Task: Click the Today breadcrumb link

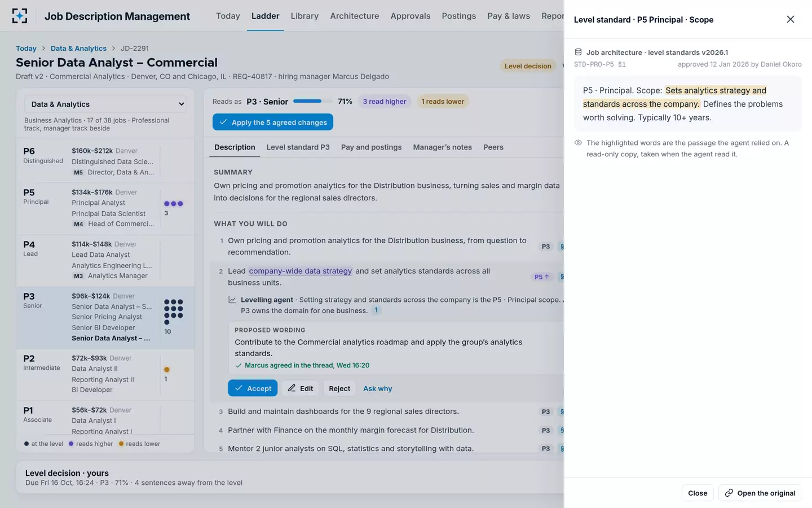Action: tap(26, 49)
